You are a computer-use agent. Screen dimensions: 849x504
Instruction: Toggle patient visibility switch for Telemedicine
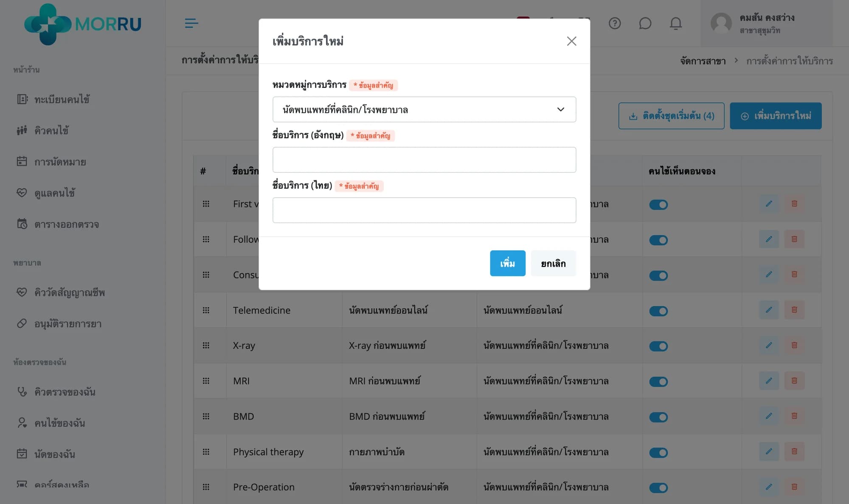(658, 311)
